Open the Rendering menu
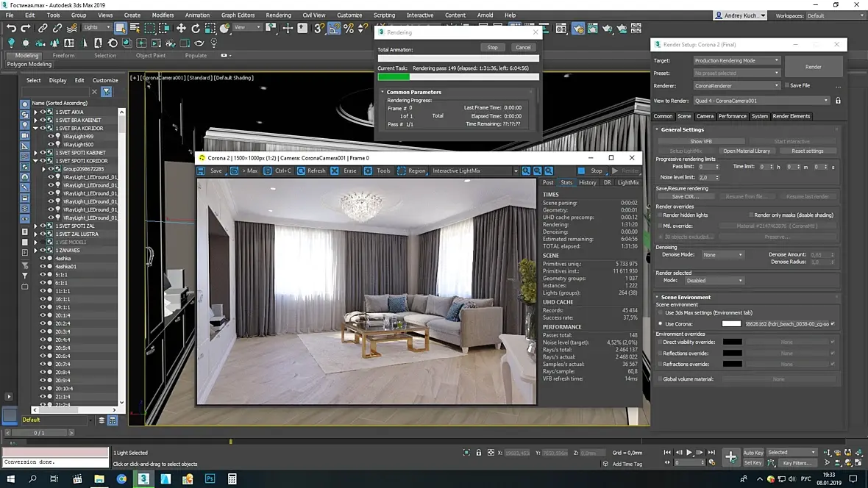This screenshot has height=488, width=868. [278, 15]
